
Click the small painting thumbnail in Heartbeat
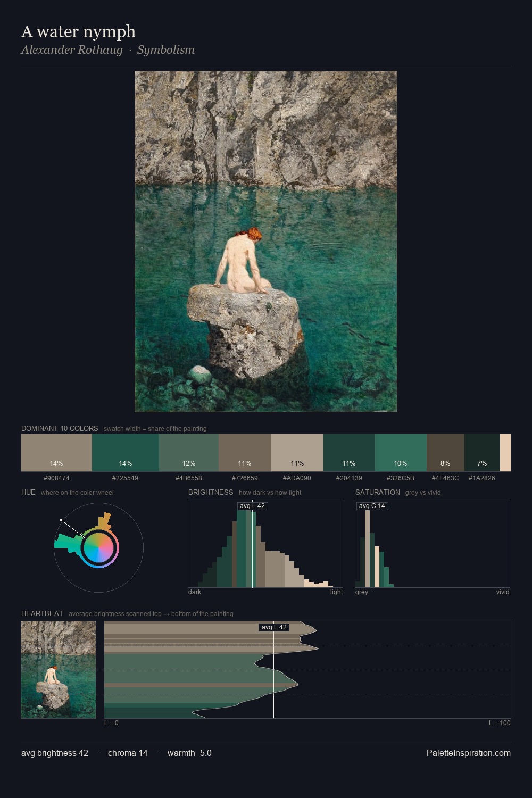click(59, 670)
